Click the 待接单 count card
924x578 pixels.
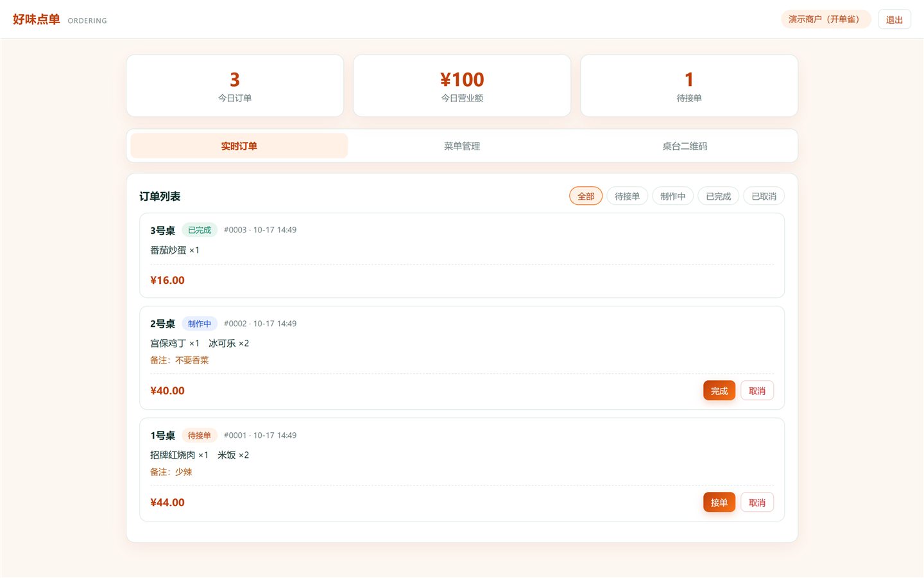[689, 85]
